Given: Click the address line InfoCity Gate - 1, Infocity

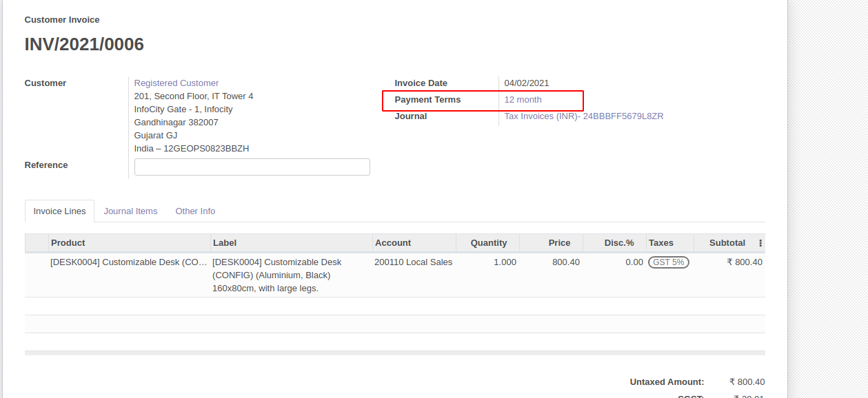Looking at the screenshot, I should (x=183, y=109).
